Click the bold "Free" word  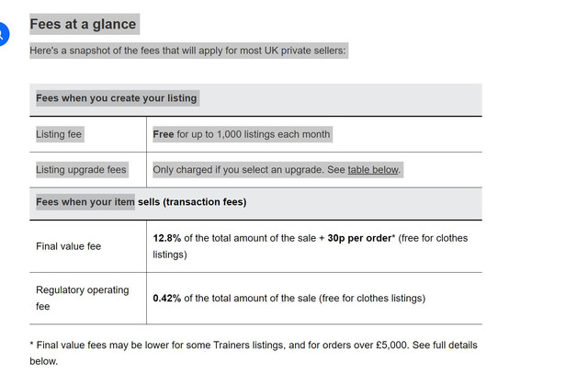[x=164, y=134]
